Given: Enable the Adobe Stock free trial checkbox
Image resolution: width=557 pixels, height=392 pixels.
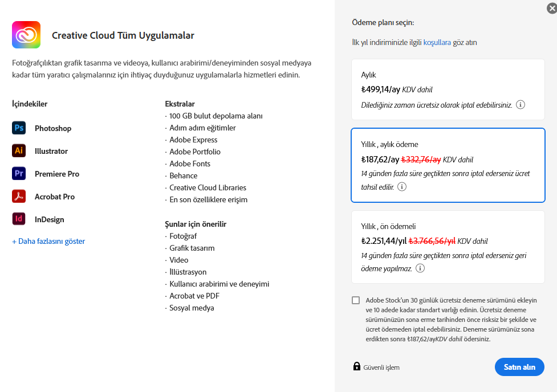Looking at the screenshot, I should pyautogui.click(x=356, y=300).
